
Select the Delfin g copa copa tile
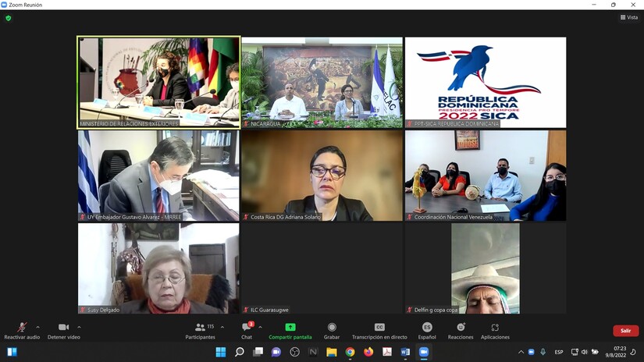click(x=486, y=268)
